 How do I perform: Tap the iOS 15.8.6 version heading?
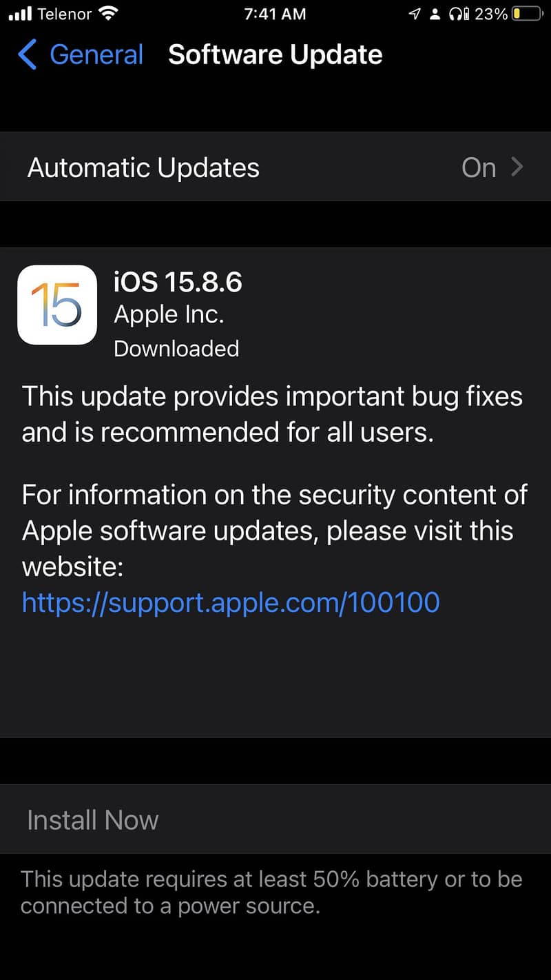pyautogui.click(x=178, y=282)
